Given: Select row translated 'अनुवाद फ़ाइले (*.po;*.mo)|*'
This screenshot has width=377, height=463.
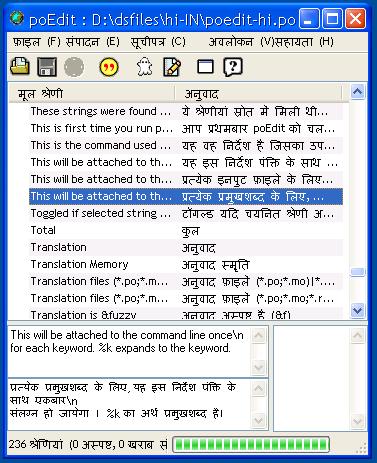Looking at the screenshot, I should point(186,282).
